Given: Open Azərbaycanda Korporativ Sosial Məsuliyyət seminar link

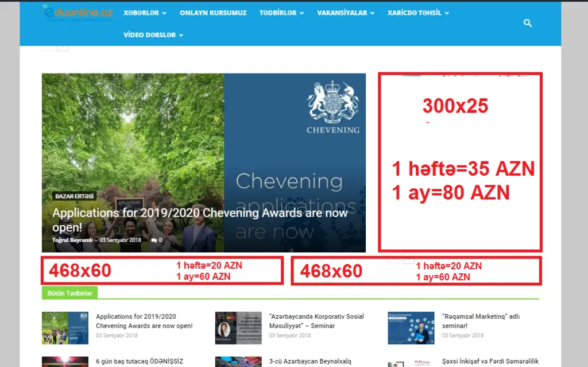Looking at the screenshot, I should pos(316,321).
